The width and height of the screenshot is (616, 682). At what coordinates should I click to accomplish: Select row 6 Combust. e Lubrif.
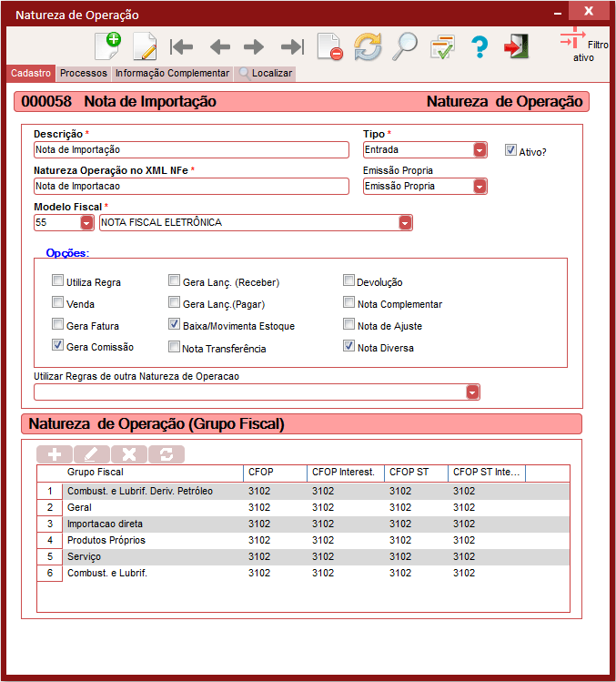[x=303, y=574]
